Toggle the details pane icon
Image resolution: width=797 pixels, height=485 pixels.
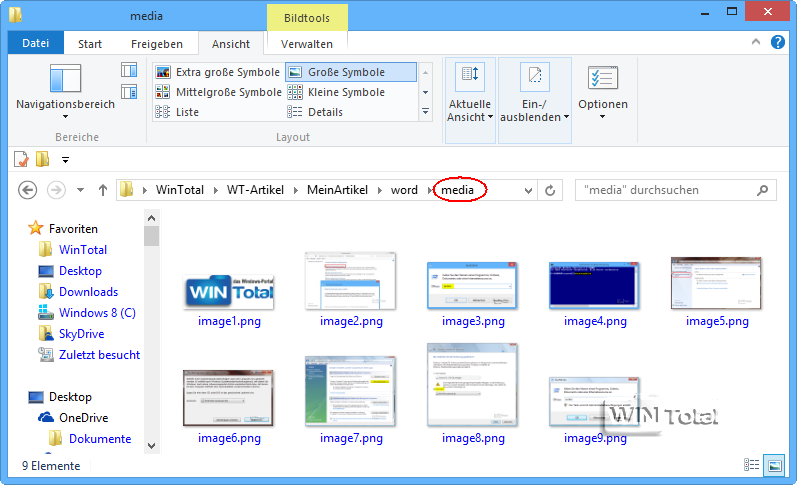point(129,92)
